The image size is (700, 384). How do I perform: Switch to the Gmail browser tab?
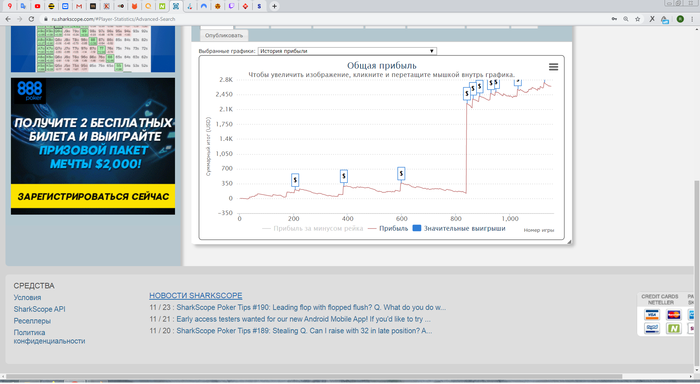coord(79,6)
